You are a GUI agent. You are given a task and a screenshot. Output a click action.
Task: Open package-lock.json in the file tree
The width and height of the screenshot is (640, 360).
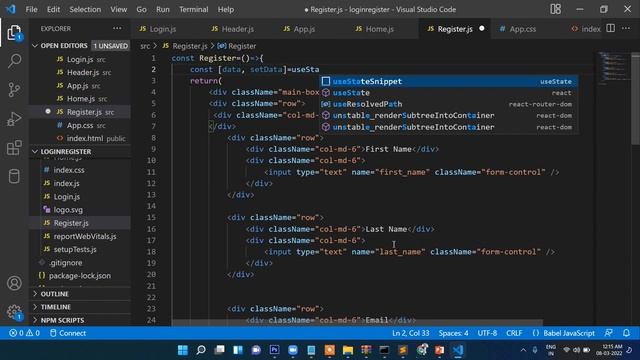tap(80, 276)
